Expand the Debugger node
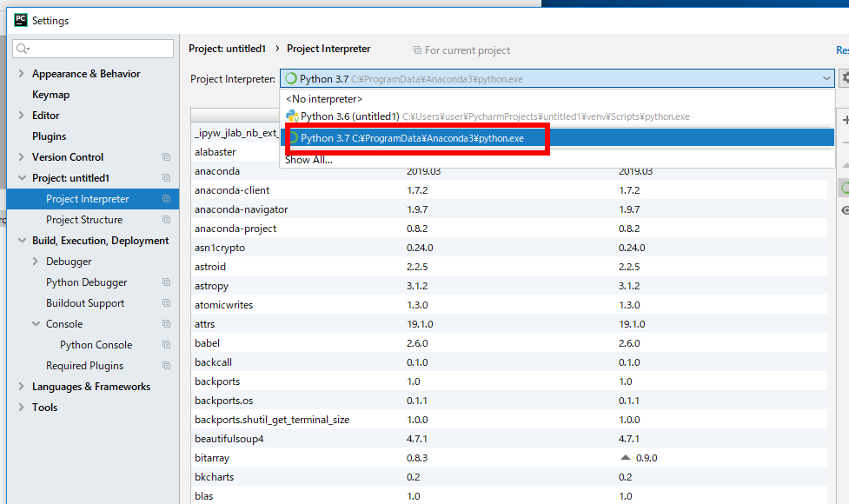 point(36,261)
